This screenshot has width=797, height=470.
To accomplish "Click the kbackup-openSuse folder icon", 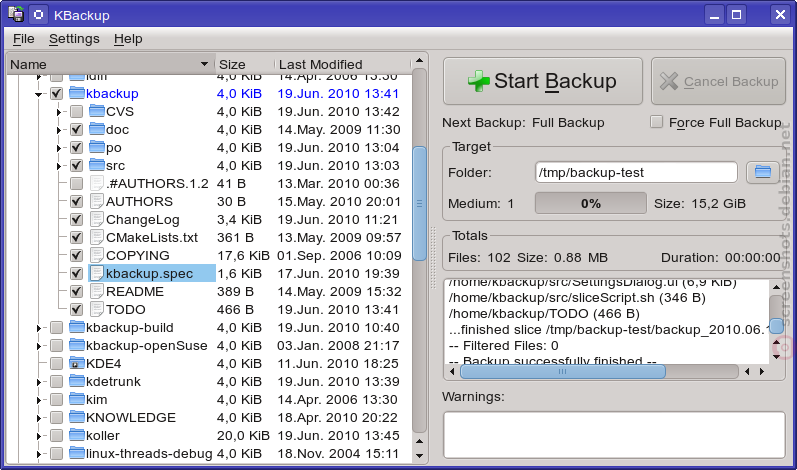I will pyautogui.click(x=77, y=345).
